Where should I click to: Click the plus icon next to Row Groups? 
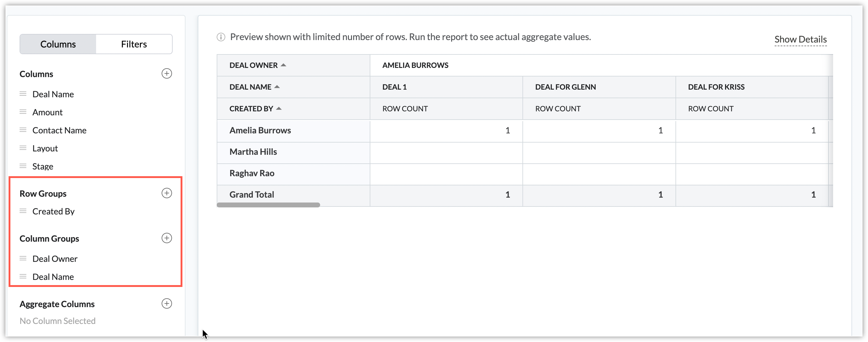pos(166,193)
